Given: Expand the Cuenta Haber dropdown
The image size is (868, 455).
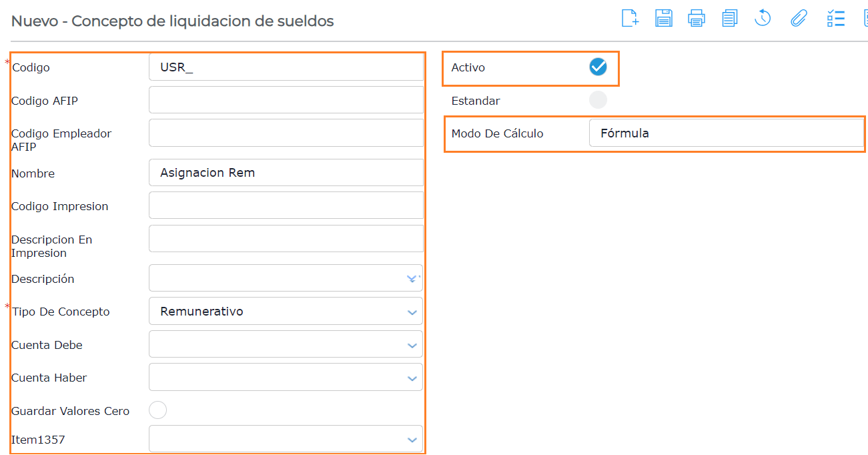Looking at the screenshot, I should pos(412,378).
